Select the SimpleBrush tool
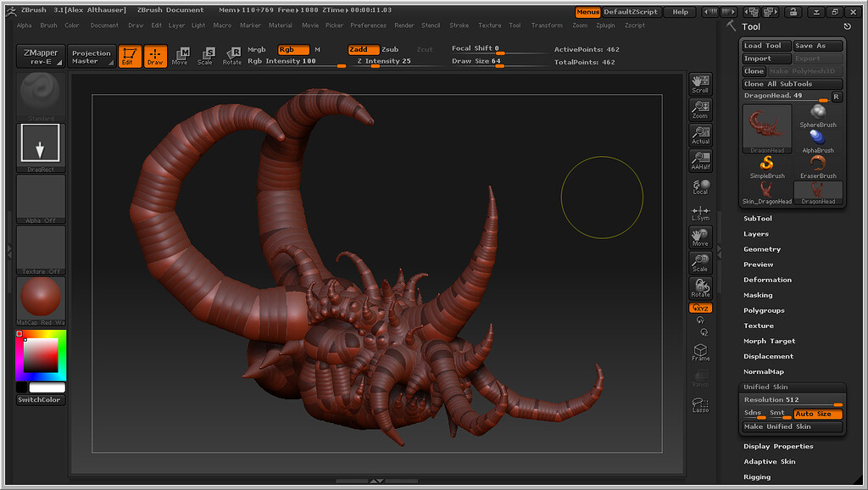Screen dimensions: 868x490 coord(765,161)
